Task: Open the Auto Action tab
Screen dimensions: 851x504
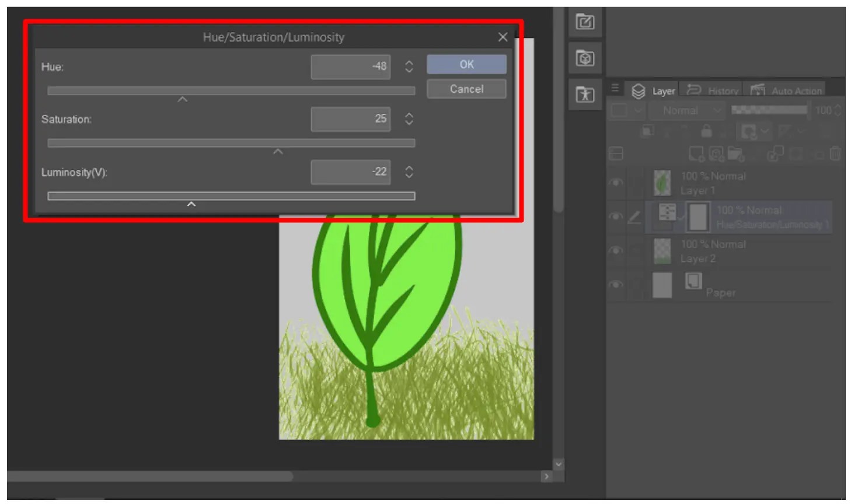Action: 792,90
